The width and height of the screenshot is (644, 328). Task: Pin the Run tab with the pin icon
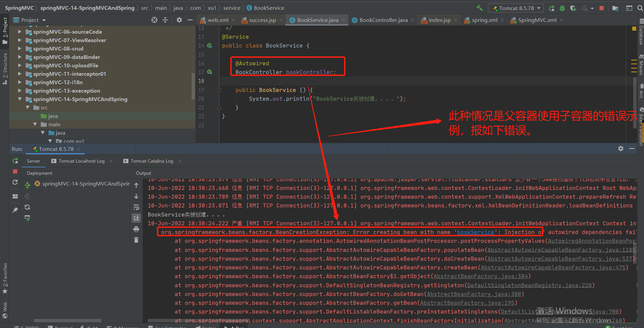(x=15, y=210)
